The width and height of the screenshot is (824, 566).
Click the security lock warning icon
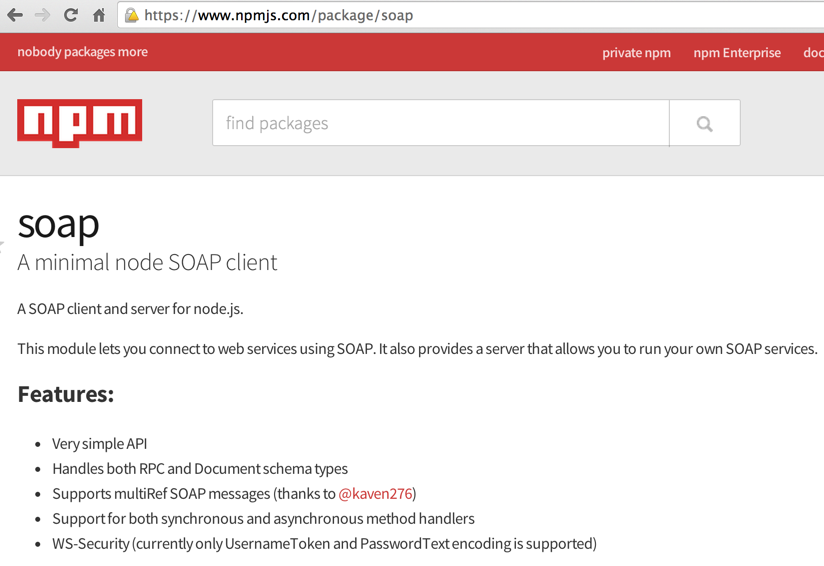(131, 15)
